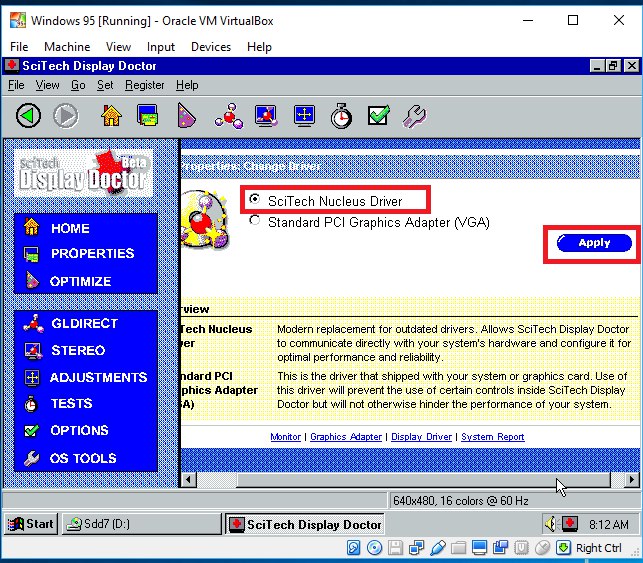Click the Home house icon in toolbar
643x563 pixels.
pos(111,116)
